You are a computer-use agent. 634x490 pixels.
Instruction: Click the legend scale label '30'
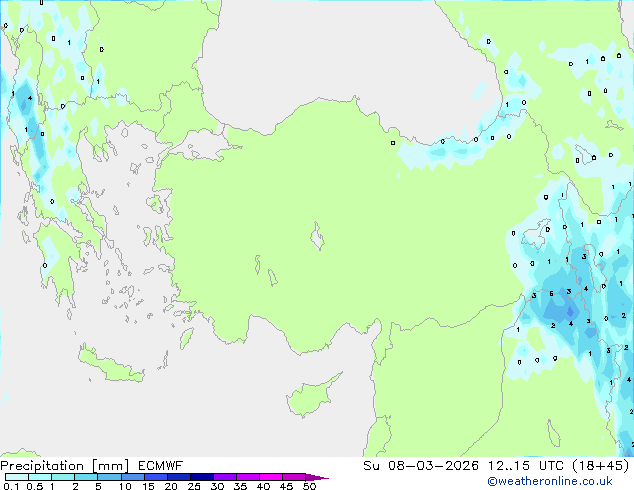point(217,486)
